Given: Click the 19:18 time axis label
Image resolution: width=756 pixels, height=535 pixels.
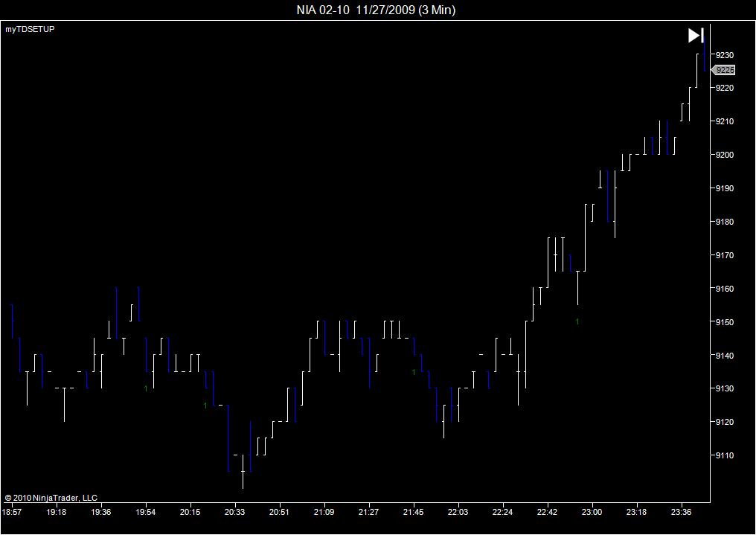Looking at the screenshot, I should pos(57,512).
